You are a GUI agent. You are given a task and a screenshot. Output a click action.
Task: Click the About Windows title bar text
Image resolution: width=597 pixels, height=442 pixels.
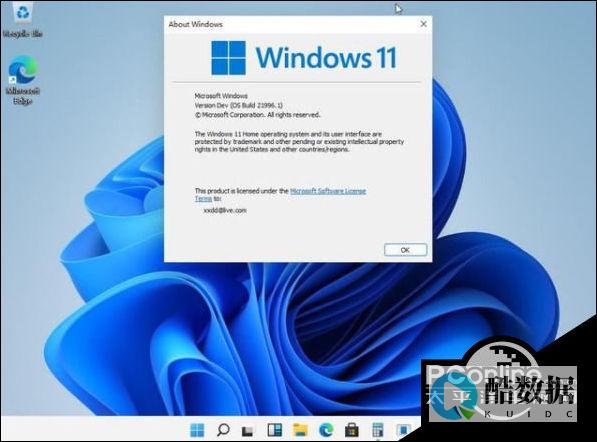[x=195, y=24]
